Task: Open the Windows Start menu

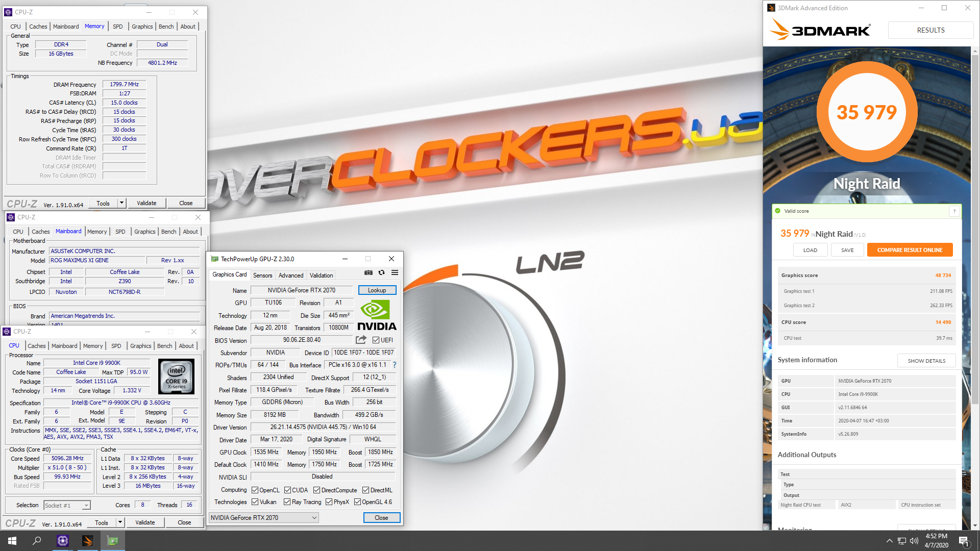Action: click(x=12, y=541)
